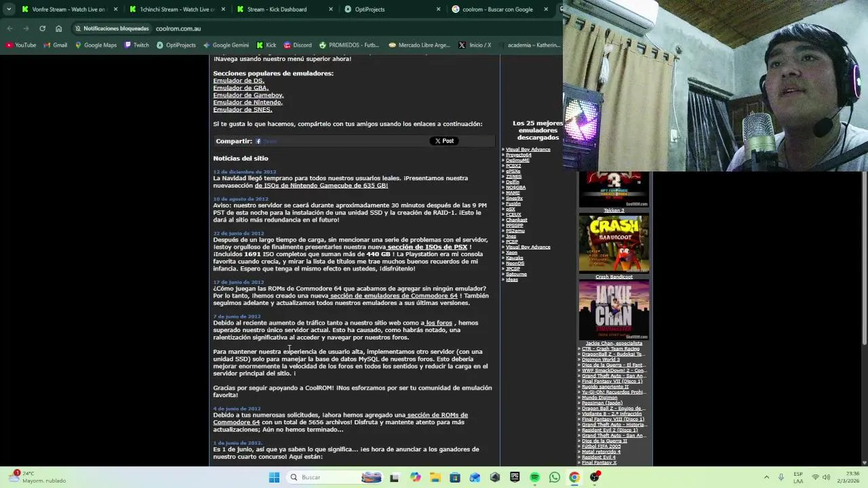Open Google Maps bookmark

point(96,45)
